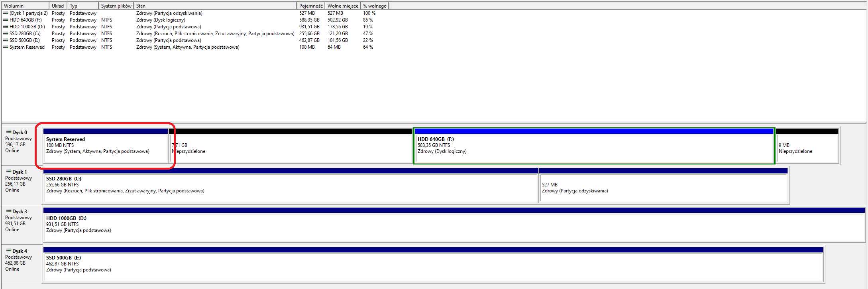Screen dimensions: 868x289
Task: Select the SSD 500GB (E:) volume name in list
Action: pyautogui.click(x=25, y=40)
